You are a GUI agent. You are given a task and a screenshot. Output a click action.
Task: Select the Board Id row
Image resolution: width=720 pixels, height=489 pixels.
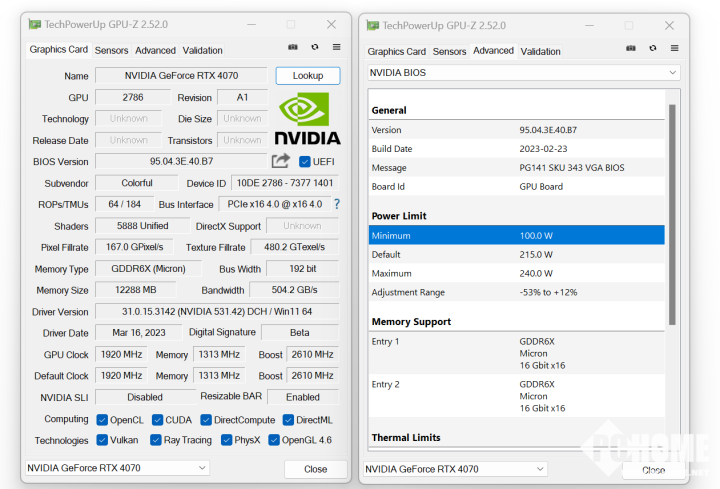[516, 186]
